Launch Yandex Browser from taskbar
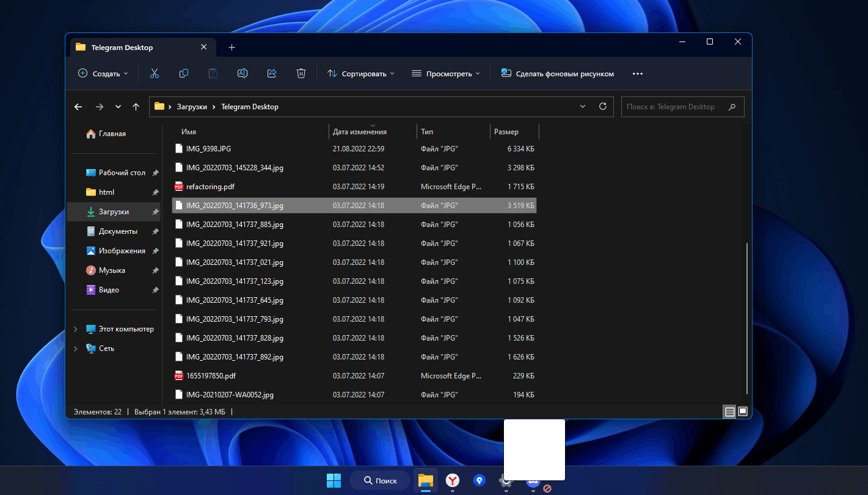Image resolution: width=868 pixels, height=495 pixels. coord(453,480)
